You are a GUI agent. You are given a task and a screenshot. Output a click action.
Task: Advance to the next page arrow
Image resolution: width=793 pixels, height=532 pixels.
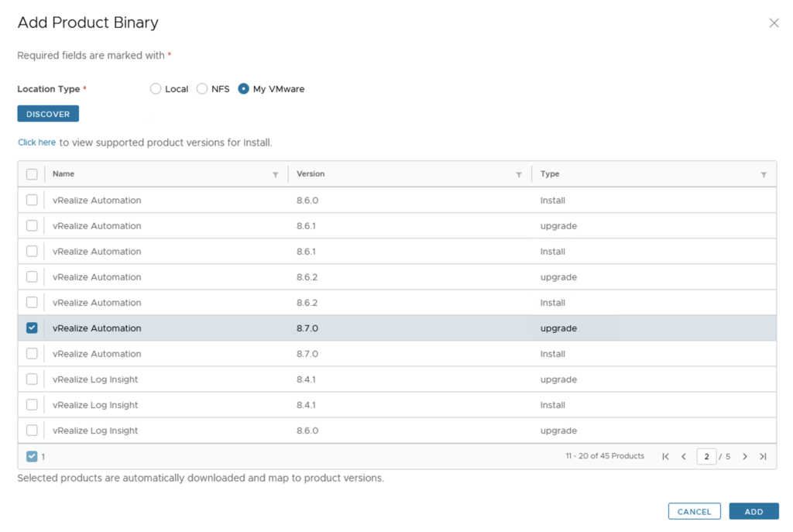[745, 457]
